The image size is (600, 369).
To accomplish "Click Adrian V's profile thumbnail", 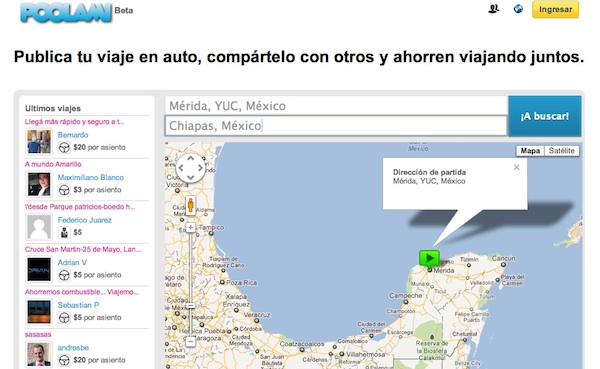I will tap(39, 269).
